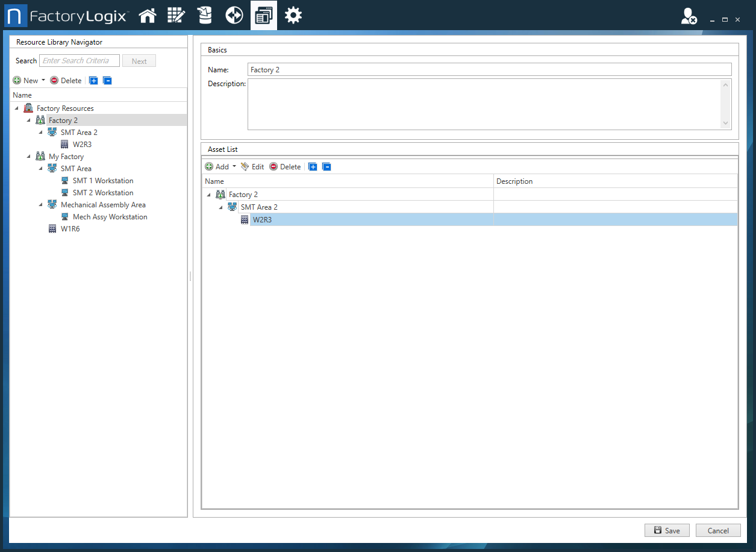The image size is (756, 552).
Task: Open the Home icon in top toolbar
Action: click(x=148, y=16)
